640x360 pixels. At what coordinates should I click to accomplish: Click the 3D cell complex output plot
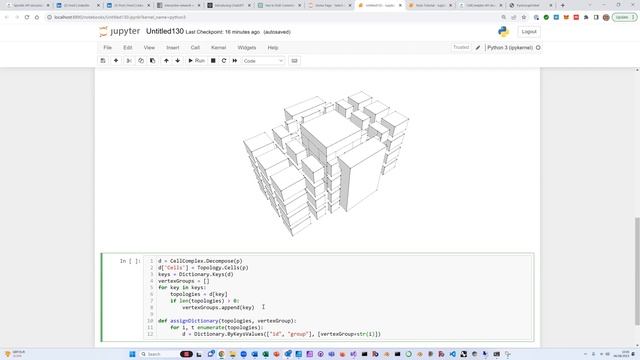[x=326, y=163]
